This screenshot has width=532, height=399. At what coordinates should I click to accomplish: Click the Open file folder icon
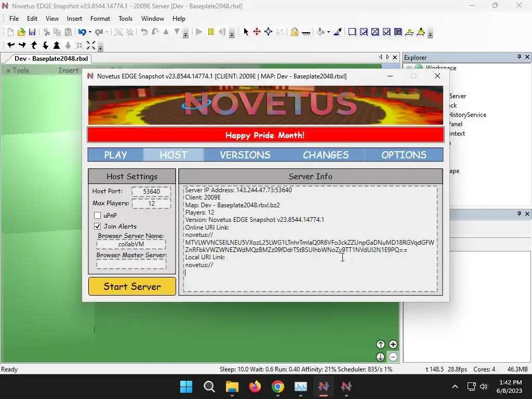[21, 32]
